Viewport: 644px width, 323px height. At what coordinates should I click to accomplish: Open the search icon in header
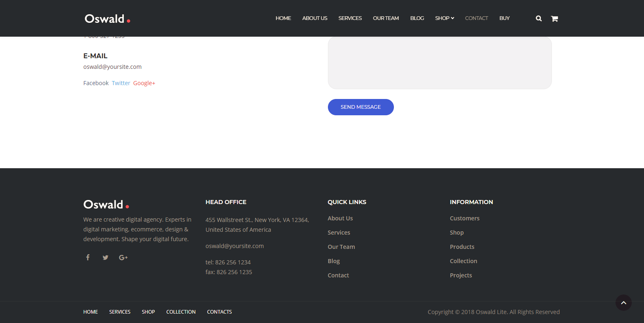click(x=538, y=18)
